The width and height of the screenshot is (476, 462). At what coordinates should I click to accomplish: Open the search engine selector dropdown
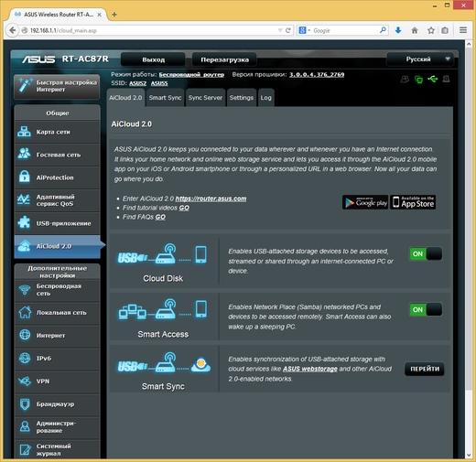pos(304,30)
